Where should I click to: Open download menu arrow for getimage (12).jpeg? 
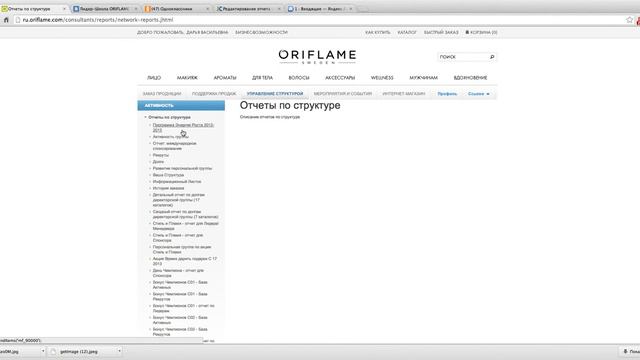pos(119,351)
